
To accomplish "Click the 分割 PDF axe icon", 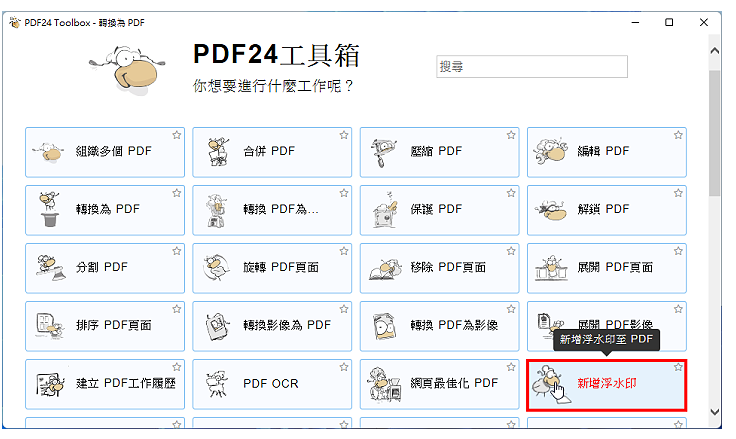I will (51, 268).
